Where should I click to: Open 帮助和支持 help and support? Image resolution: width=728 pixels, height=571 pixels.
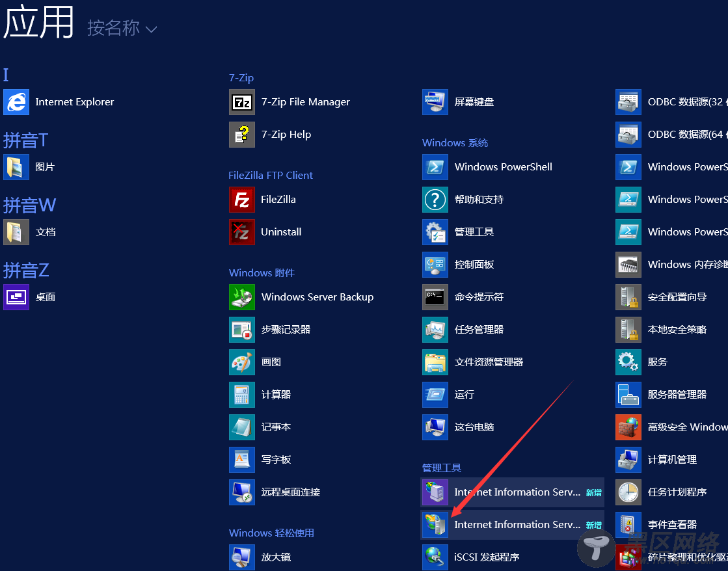coord(463,200)
